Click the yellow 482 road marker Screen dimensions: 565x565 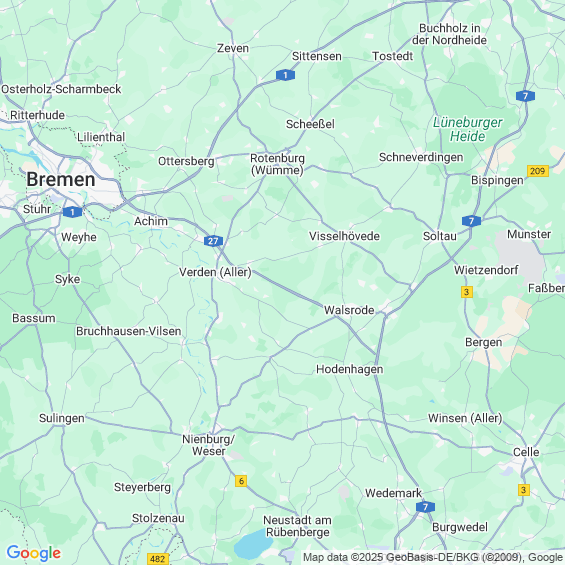point(158,559)
